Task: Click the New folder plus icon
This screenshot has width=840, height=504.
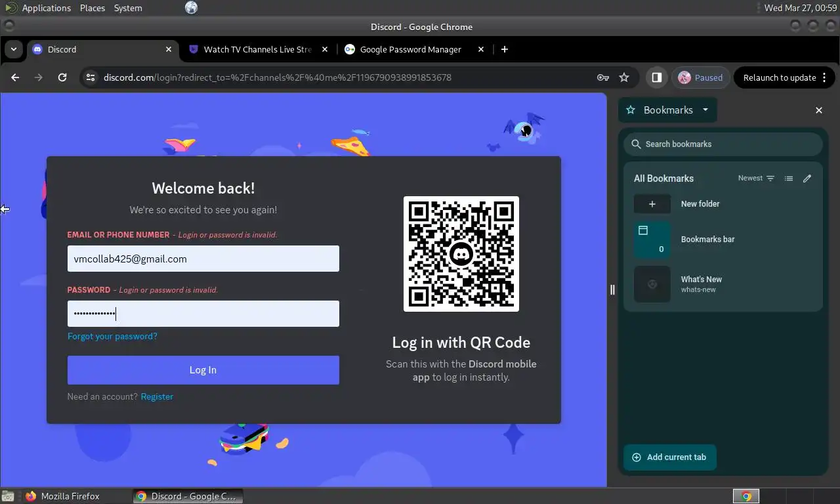Action: click(x=652, y=204)
